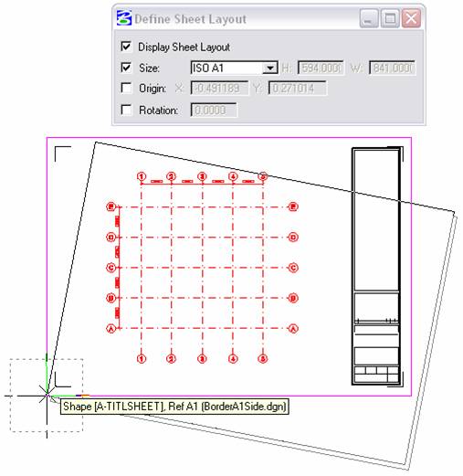Click the sheet height H field
Screen dimensions: 463x476
click(321, 68)
